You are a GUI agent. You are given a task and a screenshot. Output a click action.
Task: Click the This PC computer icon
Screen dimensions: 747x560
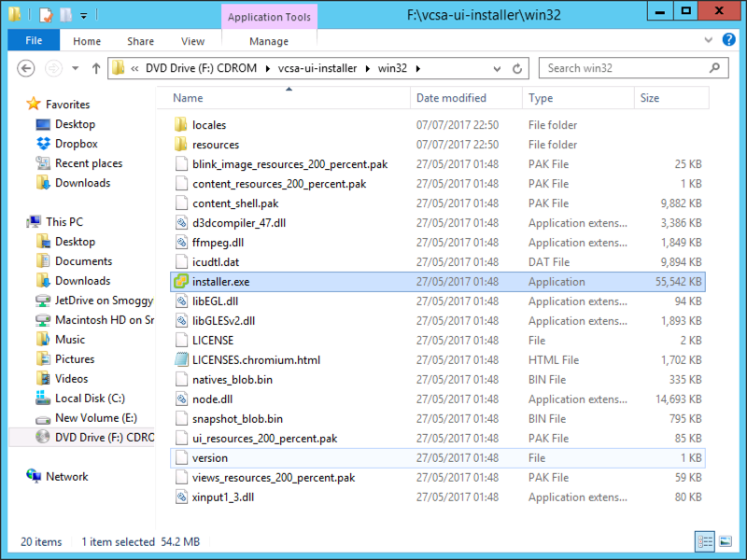pyautogui.click(x=34, y=221)
